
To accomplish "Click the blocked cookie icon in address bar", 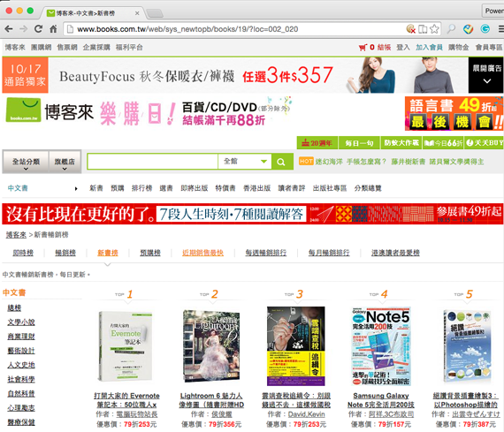I will 410,29.
